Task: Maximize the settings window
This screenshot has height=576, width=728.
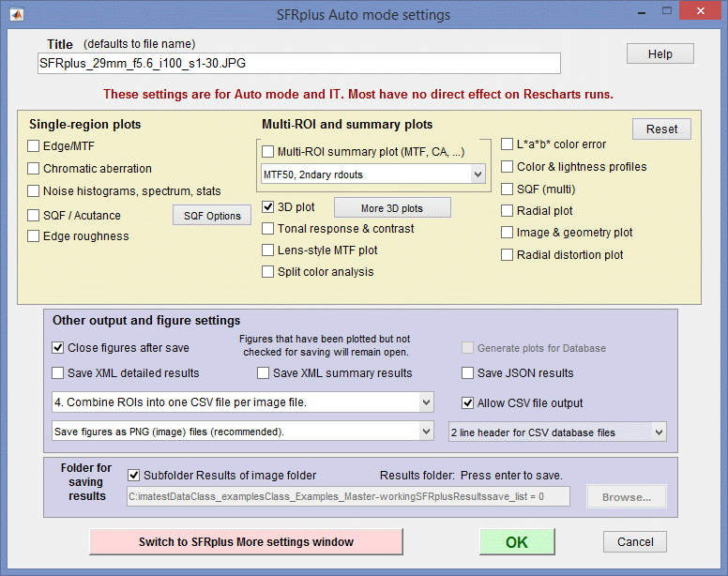Action: 667,11
